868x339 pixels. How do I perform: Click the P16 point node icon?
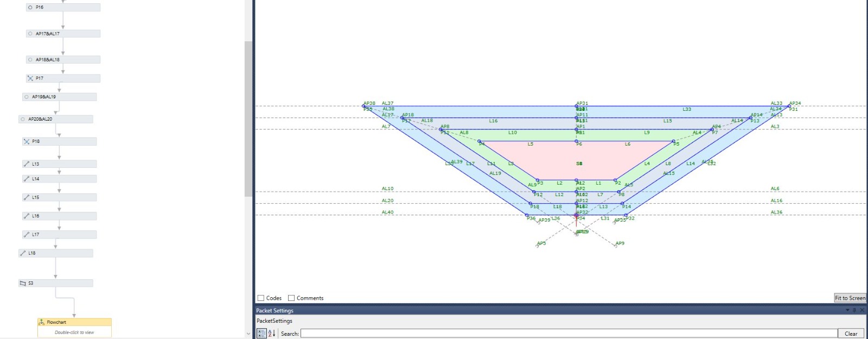[30, 8]
